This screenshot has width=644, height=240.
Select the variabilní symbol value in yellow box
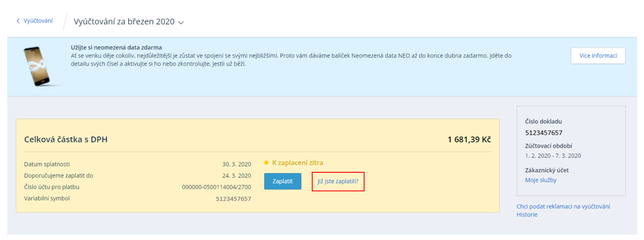233,199
